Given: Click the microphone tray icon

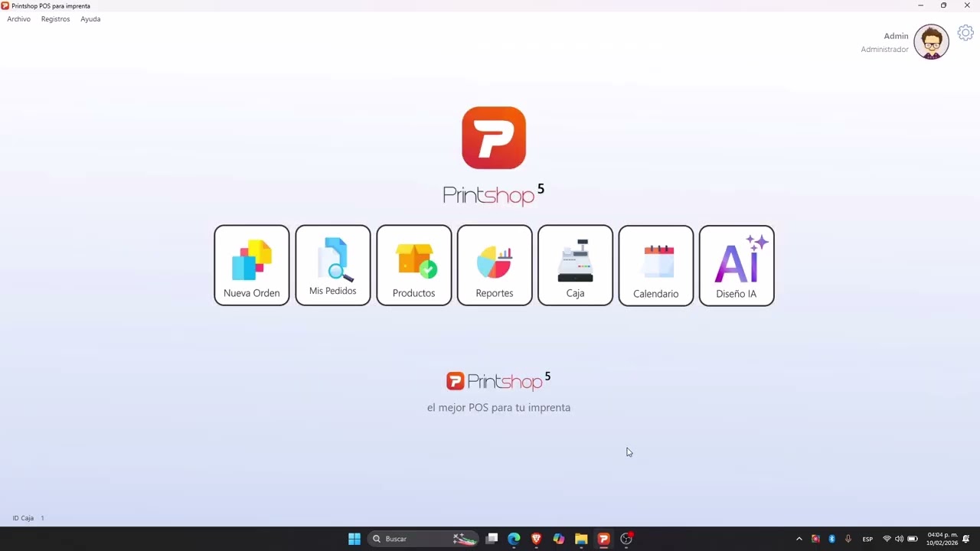Looking at the screenshot, I should tap(848, 539).
